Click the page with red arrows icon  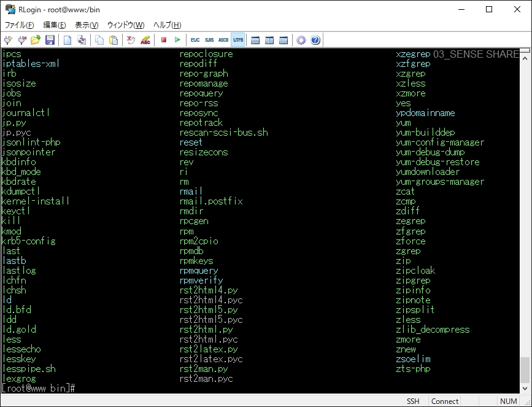click(82, 40)
